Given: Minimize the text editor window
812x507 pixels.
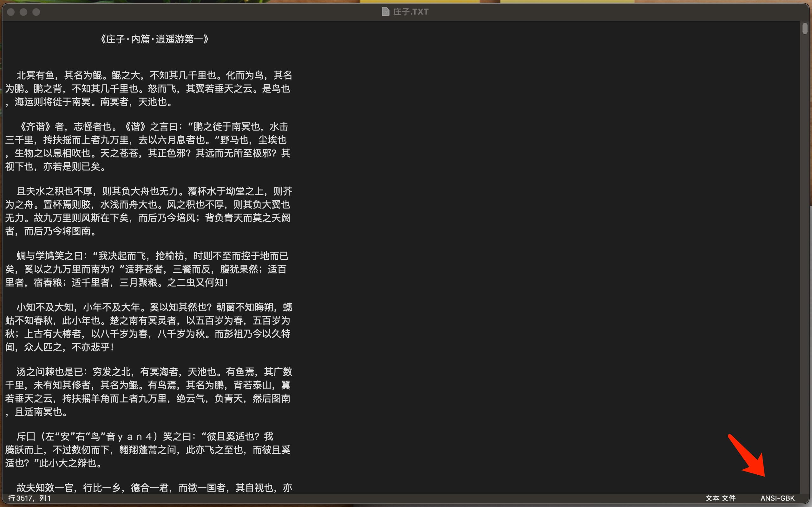Looking at the screenshot, I should (23, 12).
